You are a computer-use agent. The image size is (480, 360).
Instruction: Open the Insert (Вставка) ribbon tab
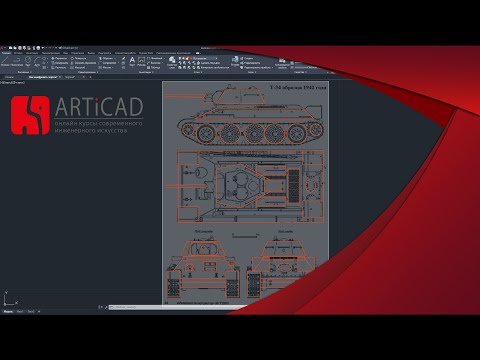18,53
